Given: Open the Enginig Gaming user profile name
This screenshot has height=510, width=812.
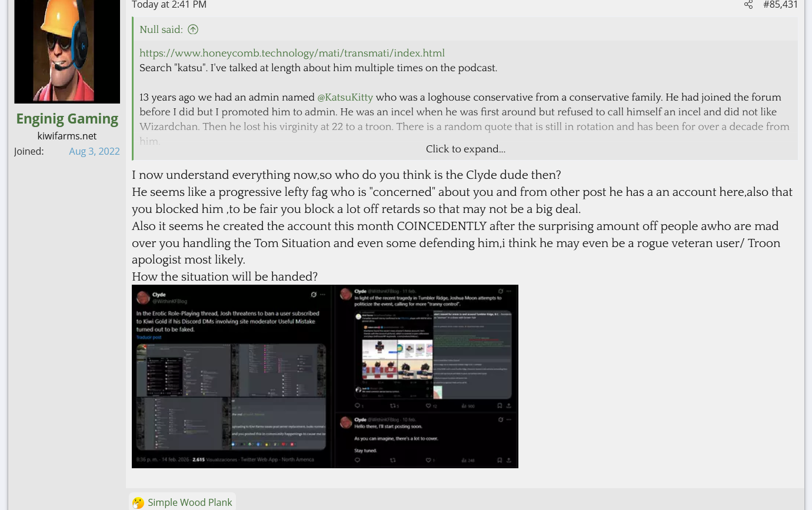Looking at the screenshot, I should [67, 118].
